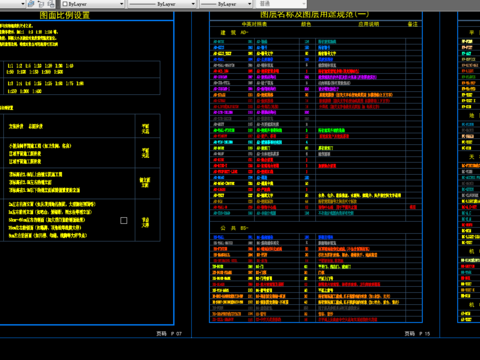Click the 页码 P 07 page label
This screenshot has width=480, height=360.
[169, 333]
